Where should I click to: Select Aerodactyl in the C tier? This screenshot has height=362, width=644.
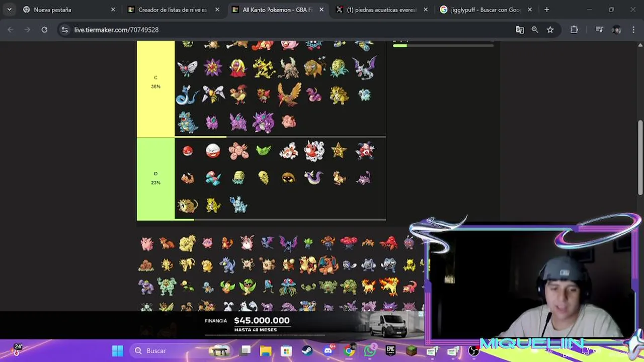point(365,68)
